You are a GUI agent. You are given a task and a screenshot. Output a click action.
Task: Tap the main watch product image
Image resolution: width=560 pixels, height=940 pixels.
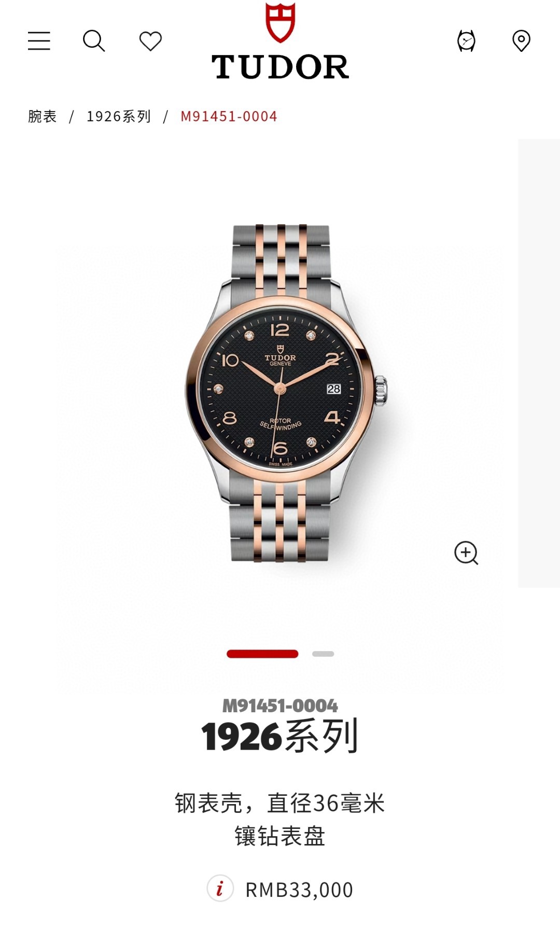[280, 393]
